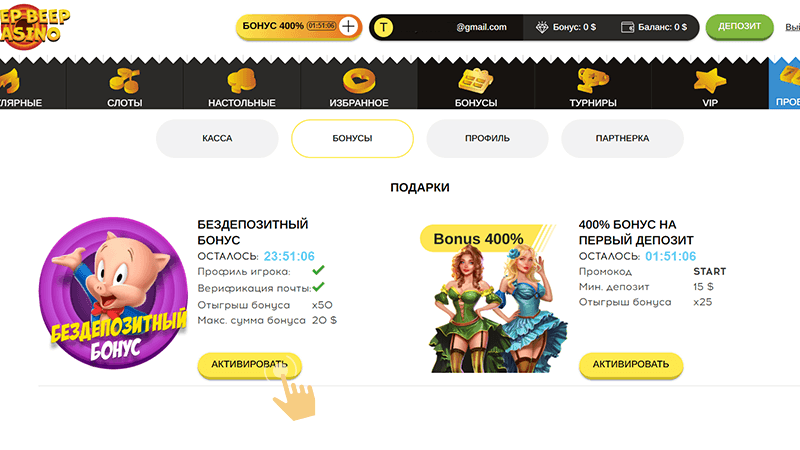Click the 20 $ max bonus value

(x=324, y=320)
